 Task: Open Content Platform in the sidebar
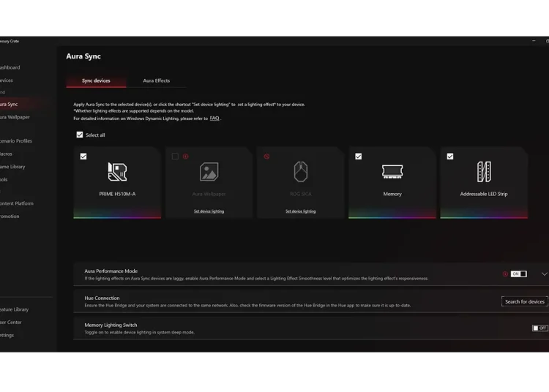(17, 203)
